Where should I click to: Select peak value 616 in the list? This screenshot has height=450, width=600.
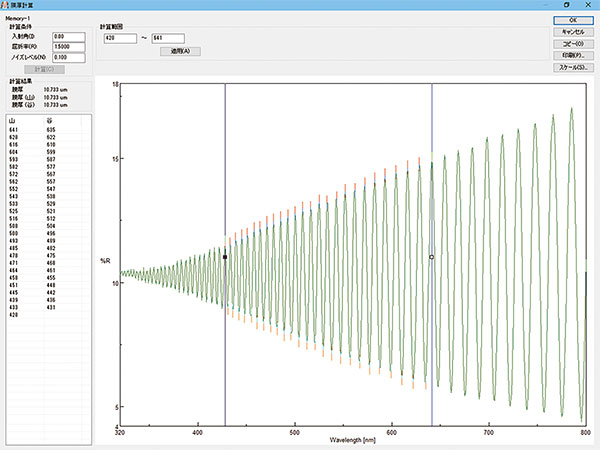[x=13, y=145]
